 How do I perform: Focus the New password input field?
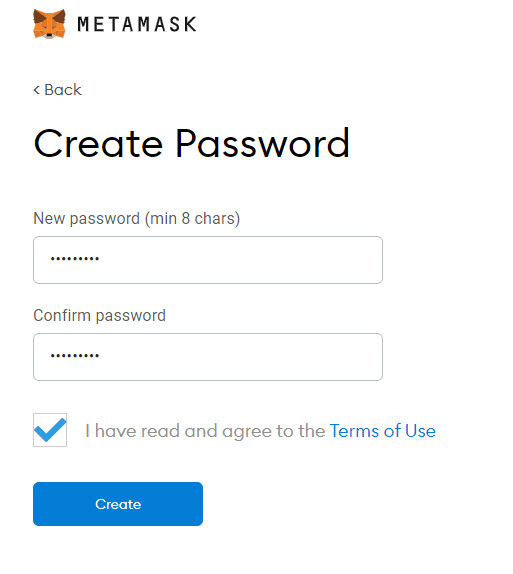[x=208, y=260]
